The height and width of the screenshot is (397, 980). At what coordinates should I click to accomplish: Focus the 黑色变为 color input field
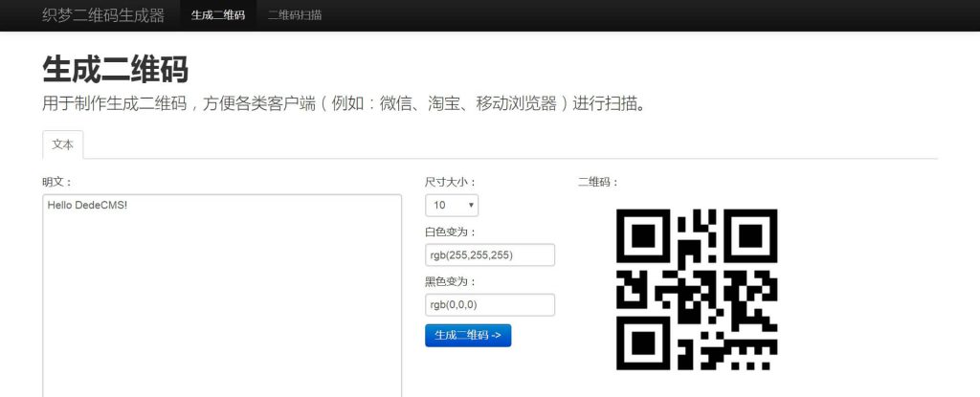pos(490,305)
